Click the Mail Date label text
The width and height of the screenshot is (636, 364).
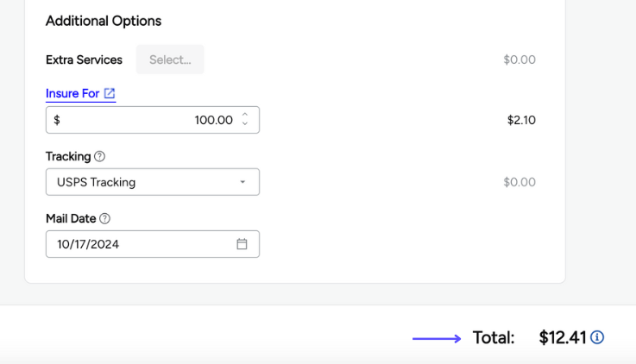pyautogui.click(x=71, y=218)
